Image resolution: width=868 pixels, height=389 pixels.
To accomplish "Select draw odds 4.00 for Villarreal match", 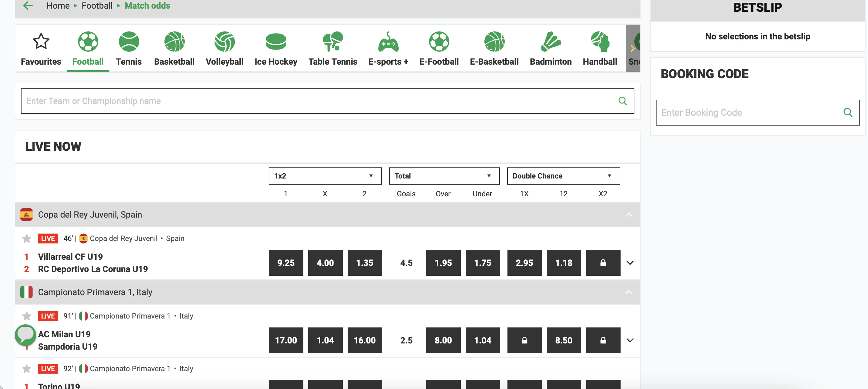I will tap(325, 263).
